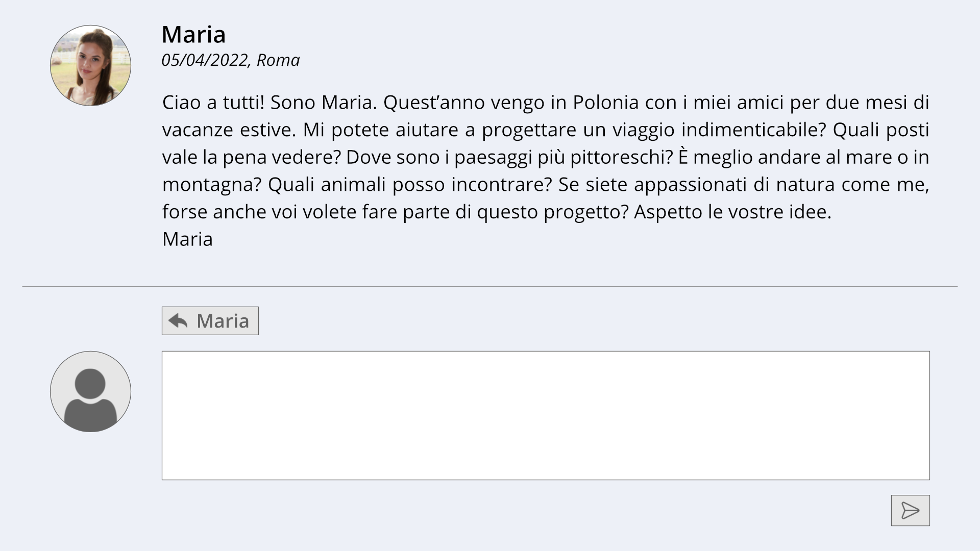The height and width of the screenshot is (551, 980).
Task: Click "vacanze estive" in the message
Action: pyautogui.click(x=229, y=130)
